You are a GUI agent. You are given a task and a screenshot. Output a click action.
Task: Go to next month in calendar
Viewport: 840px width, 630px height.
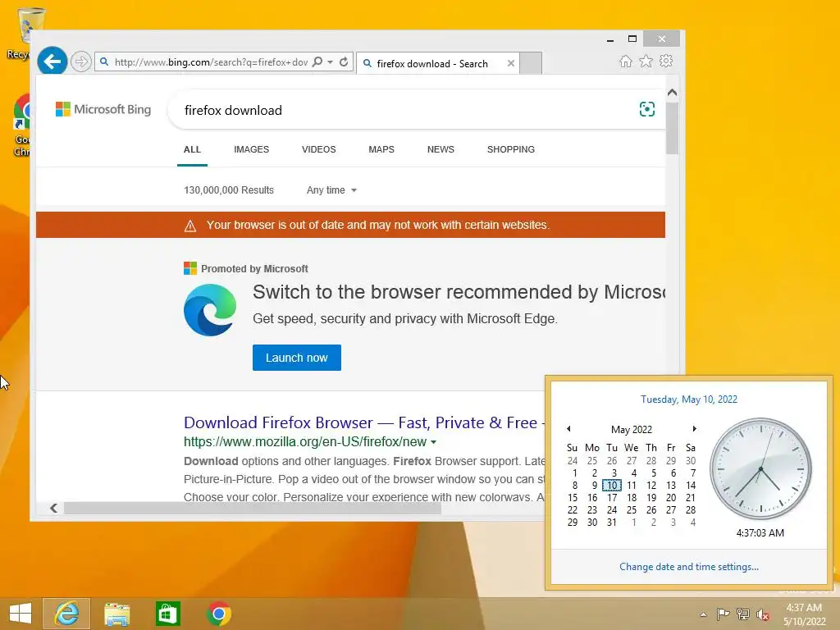tap(694, 428)
